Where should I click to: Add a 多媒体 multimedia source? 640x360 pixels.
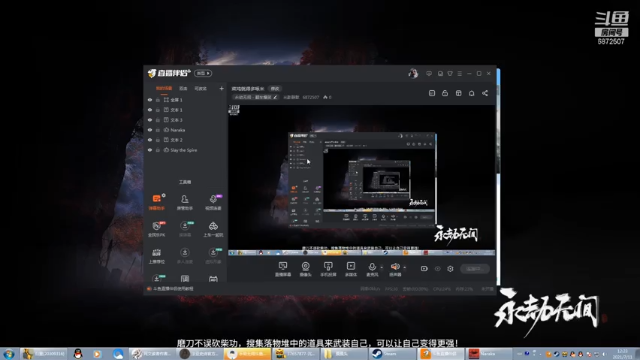[351, 269]
